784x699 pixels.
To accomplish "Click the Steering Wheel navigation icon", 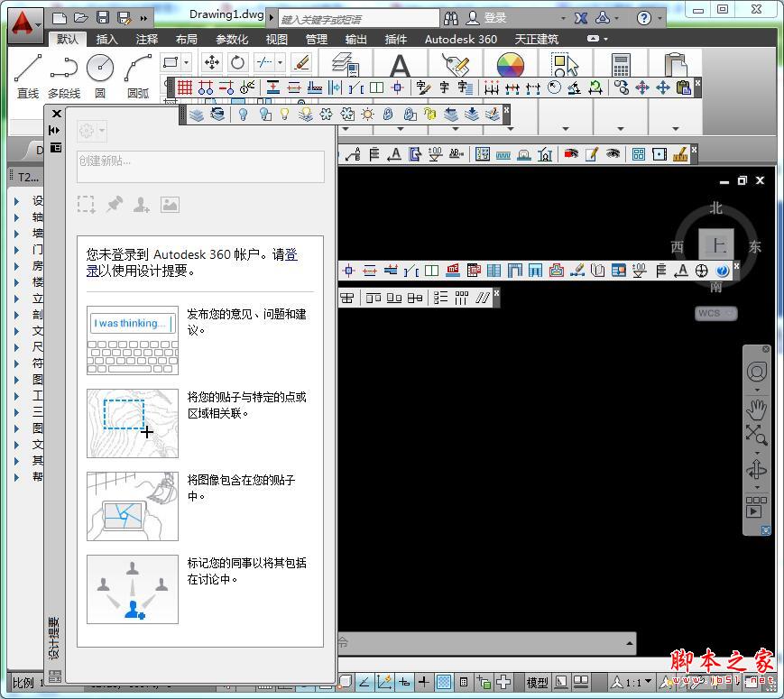I will coord(757,372).
